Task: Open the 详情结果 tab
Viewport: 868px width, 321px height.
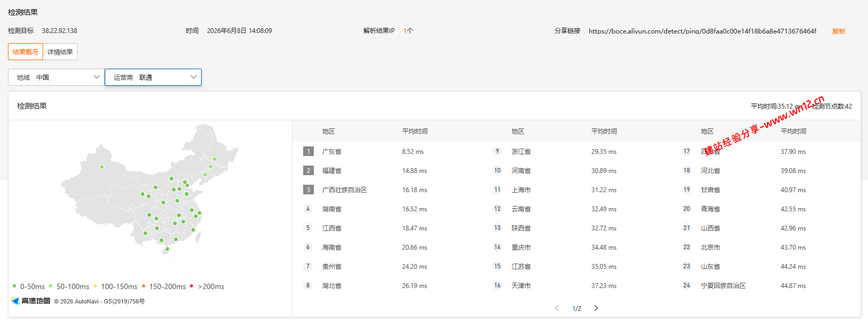Action: [60, 52]
